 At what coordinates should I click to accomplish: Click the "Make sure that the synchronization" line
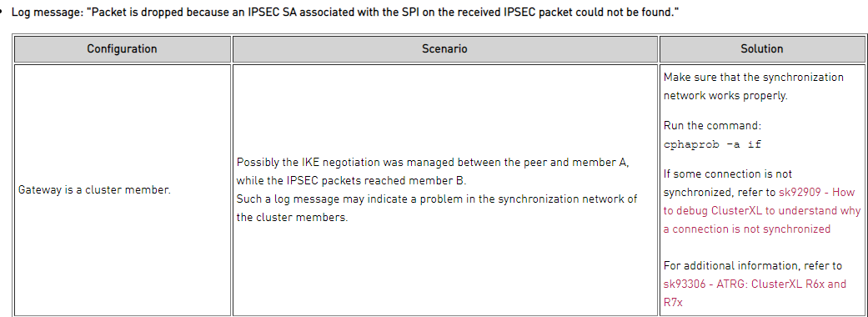[x=754, y=77]
